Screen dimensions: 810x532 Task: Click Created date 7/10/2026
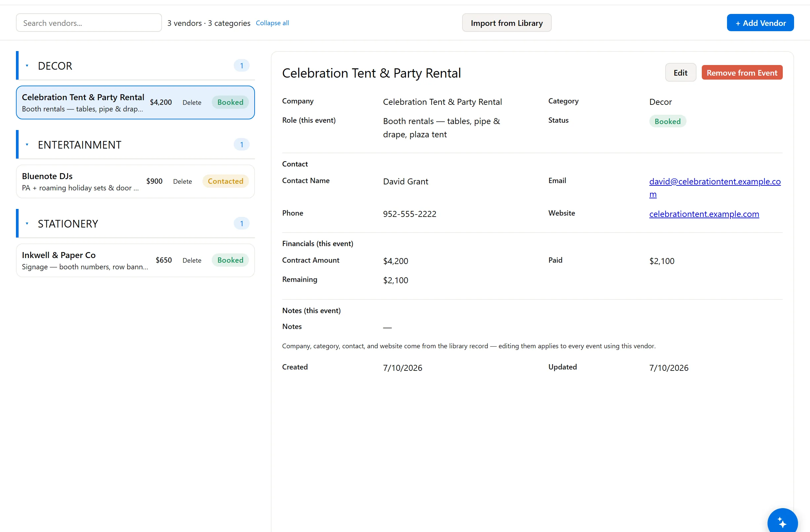tap(402, 368)
